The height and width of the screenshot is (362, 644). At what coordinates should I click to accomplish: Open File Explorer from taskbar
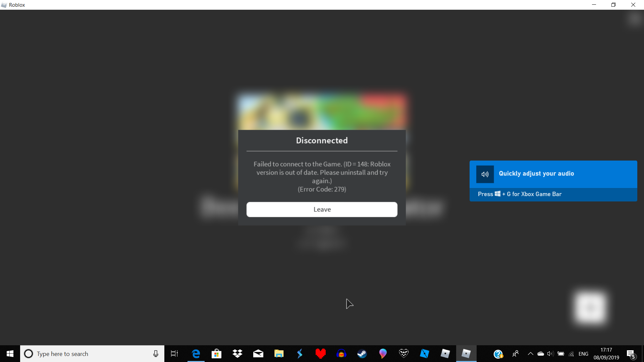(279, 354)
